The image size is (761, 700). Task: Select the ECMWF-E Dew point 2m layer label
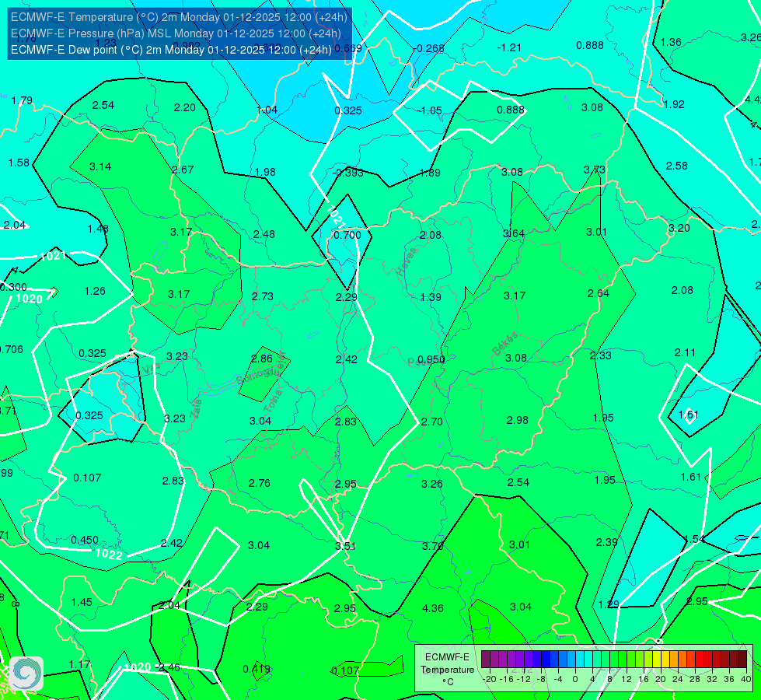(171, 50)
